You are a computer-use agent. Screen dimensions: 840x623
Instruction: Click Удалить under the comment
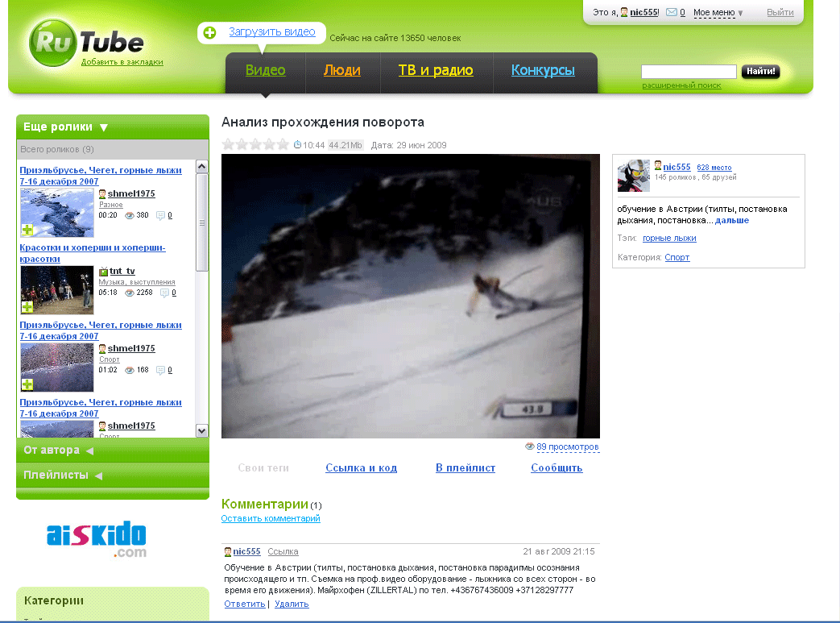click(x=292, y=604)
